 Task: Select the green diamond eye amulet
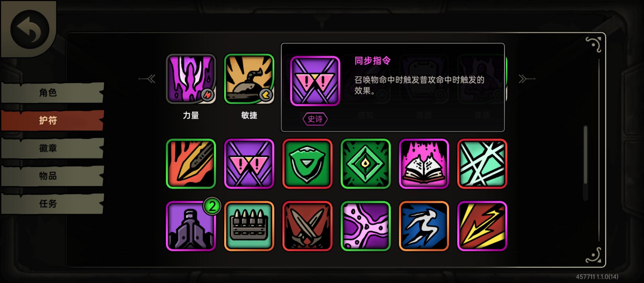pyautogui.click(x=365, y=164)
